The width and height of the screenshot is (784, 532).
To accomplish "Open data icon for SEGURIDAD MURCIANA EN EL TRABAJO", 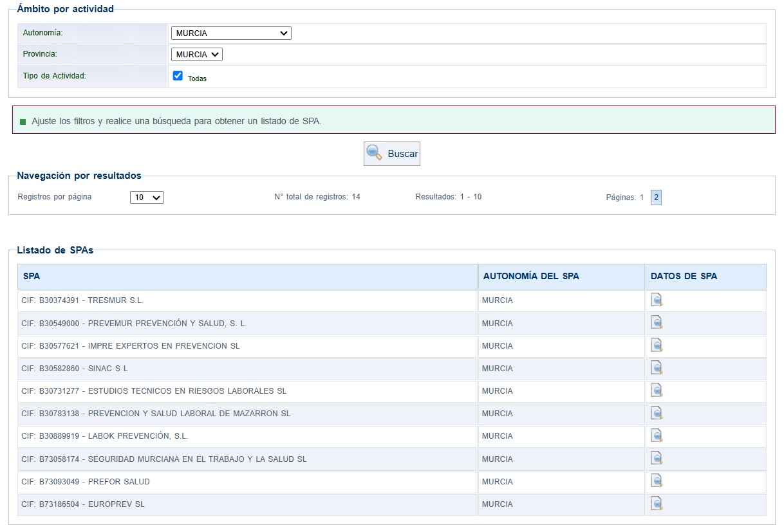I will pos(657,459).
